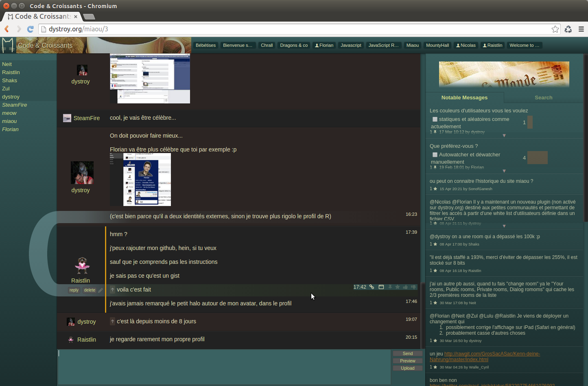Click the Send button
Viewport: 588px width, 386px height.
point(407,353)
